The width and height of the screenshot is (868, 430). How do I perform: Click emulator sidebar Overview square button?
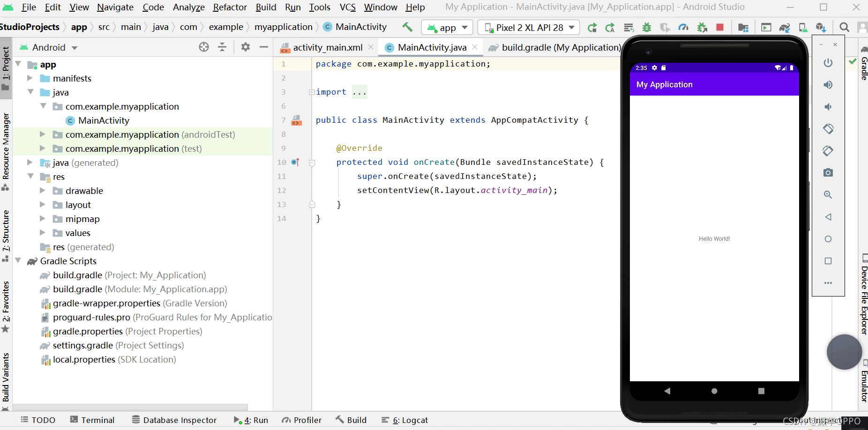828,261
